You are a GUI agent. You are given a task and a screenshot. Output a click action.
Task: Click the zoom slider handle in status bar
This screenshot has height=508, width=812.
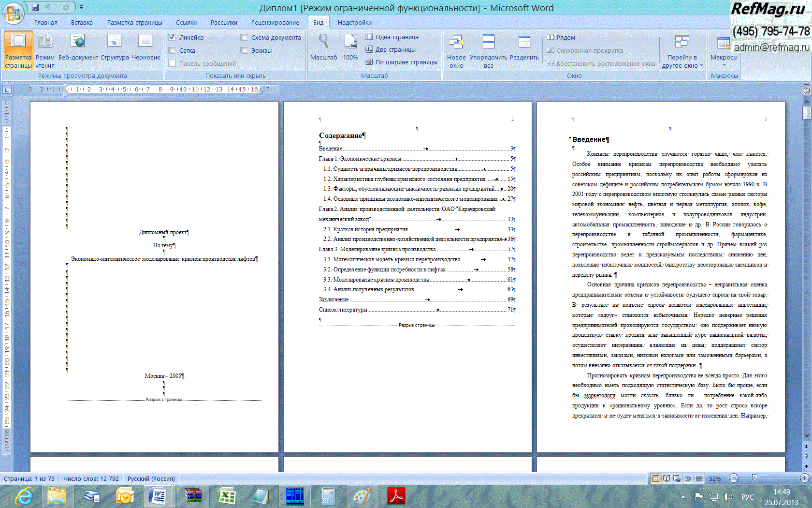[x=754, y=478]
